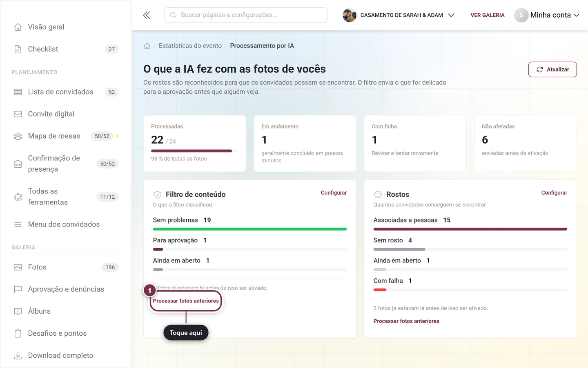588x368 pixels.
Task: Click the "enviadas antes da ativação" text
Action: (x=515, y=153)
